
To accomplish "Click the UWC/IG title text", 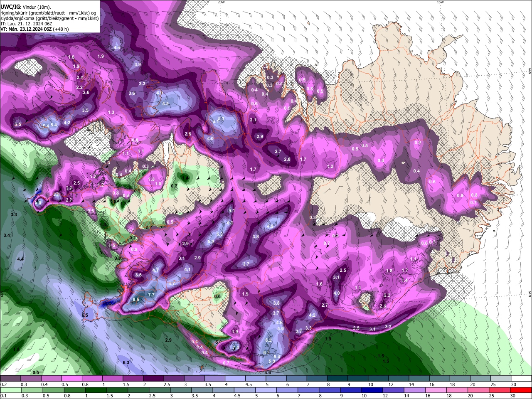I will coord(10,7).
